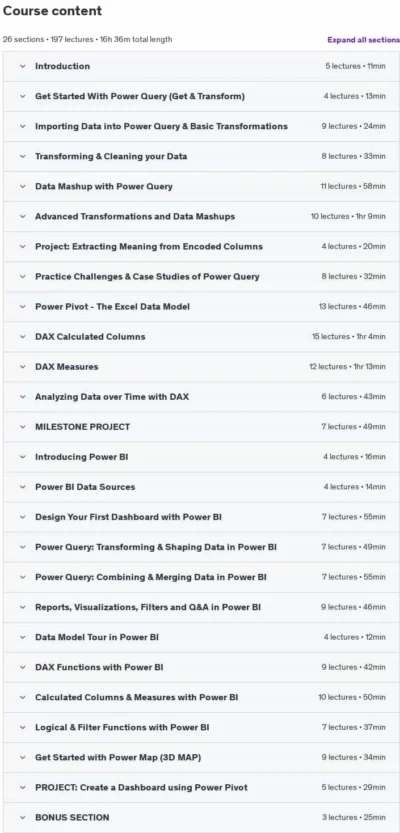Viewport: 400px width, 833px height.
Task: Click chevron beside Data Mashup with Power Query
Action: tap(22, 186)
